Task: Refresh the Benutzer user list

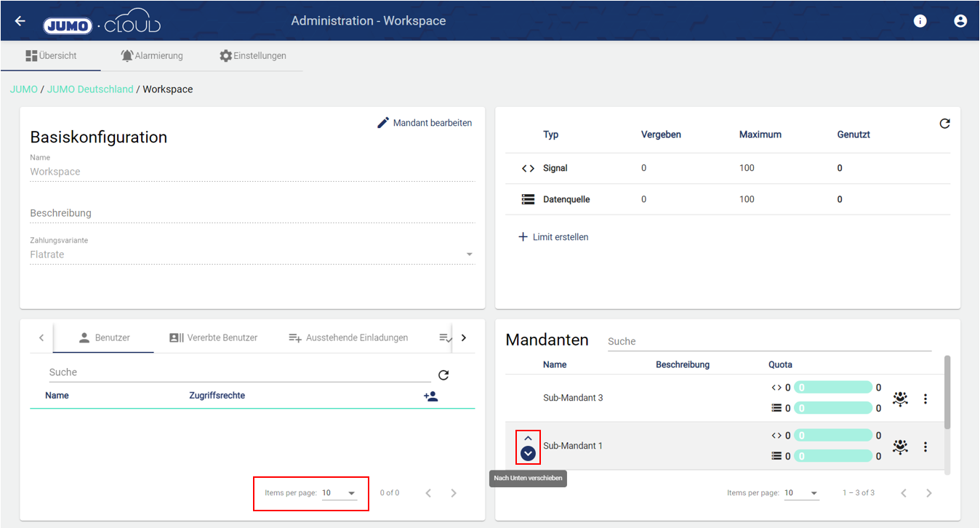Action: click(443, 375)
